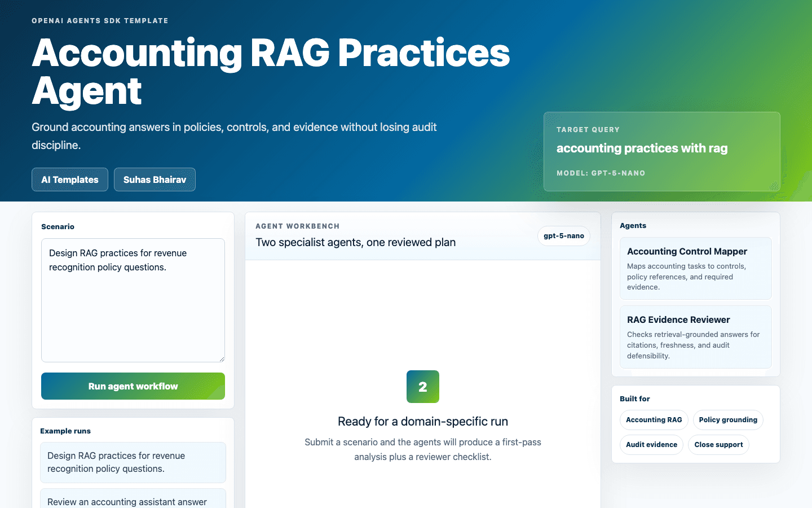Screen dimensions: 812x508
Task: Click the Audit evidence tag
Action: [651, 445]
